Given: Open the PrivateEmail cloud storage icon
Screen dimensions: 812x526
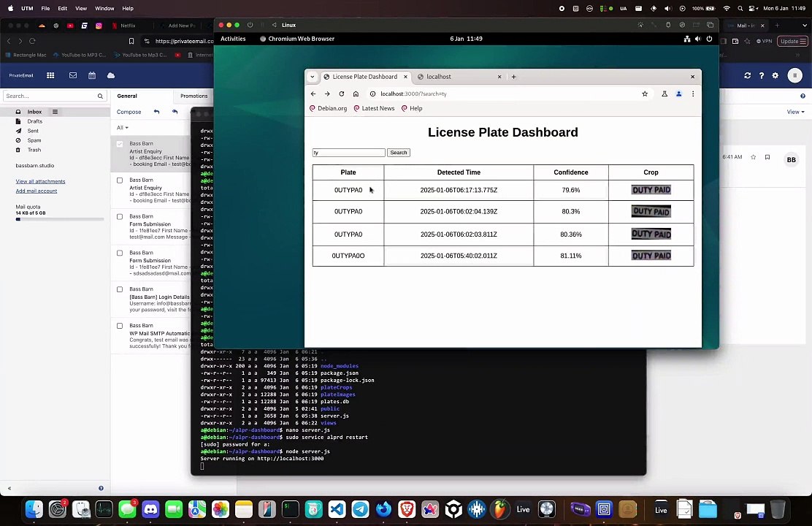Looking at the screenshot, I should [111, 75].
